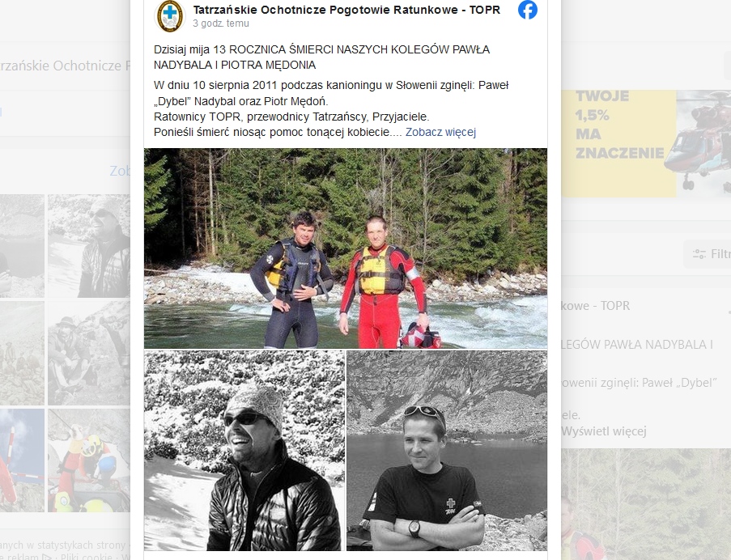731x560 pixels.
Task: Open the TOPR page avatar
Action: pos(170,16)
